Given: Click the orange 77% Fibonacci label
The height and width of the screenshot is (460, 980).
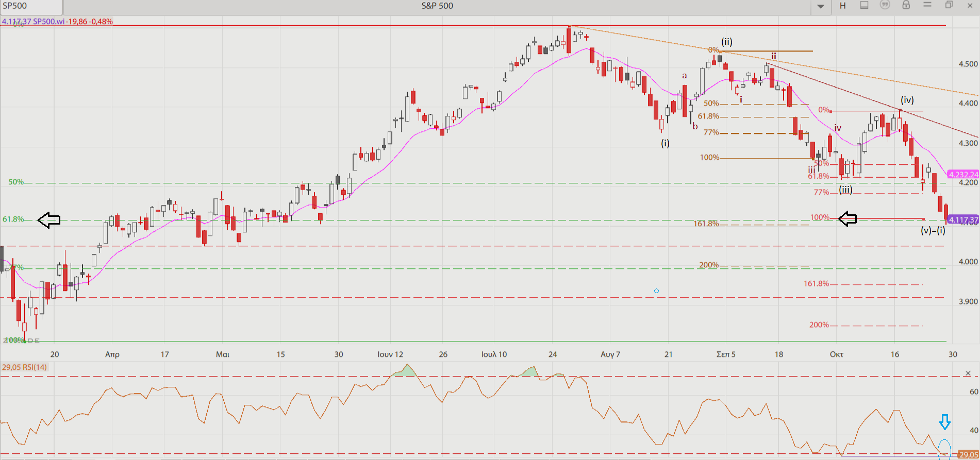Looking at the screenshot, I should click(x=711, y=132).
